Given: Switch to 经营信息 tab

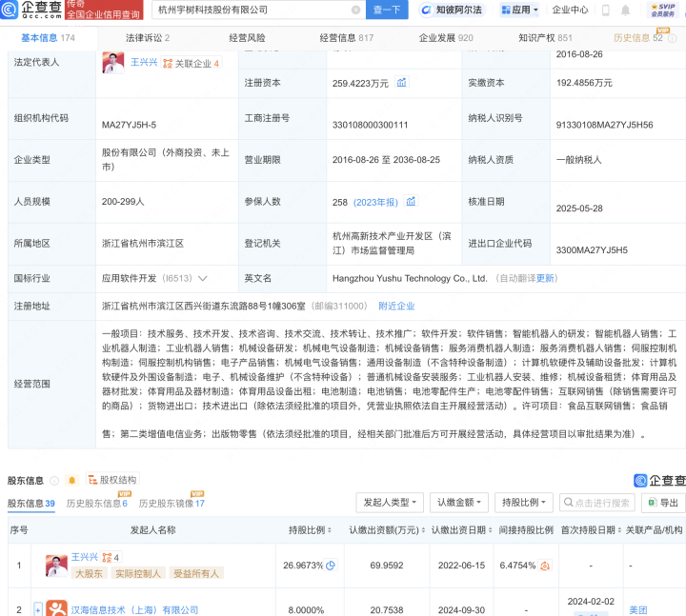Looking at the screenshot, I should pyautogui.click(x=347, y=37).
